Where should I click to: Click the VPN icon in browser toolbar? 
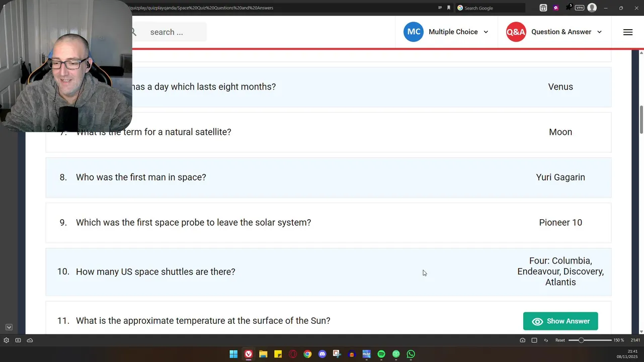click(580, 8)
